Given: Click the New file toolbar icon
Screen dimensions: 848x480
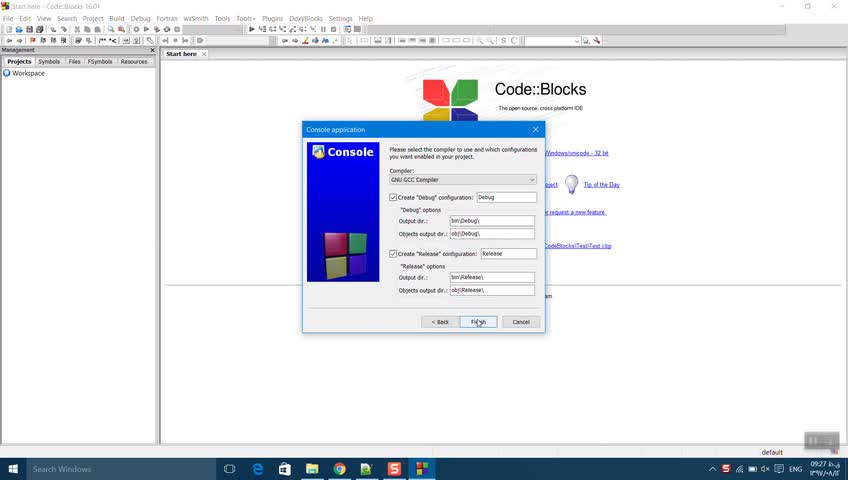Looking at the screenshot, I should [x=9, y=29].
